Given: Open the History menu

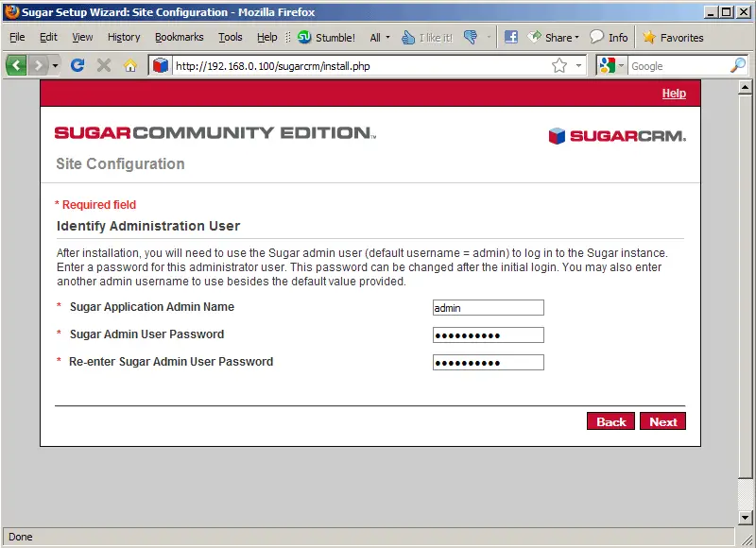Looking at the screenshot, I should click(x=124, y=37).
